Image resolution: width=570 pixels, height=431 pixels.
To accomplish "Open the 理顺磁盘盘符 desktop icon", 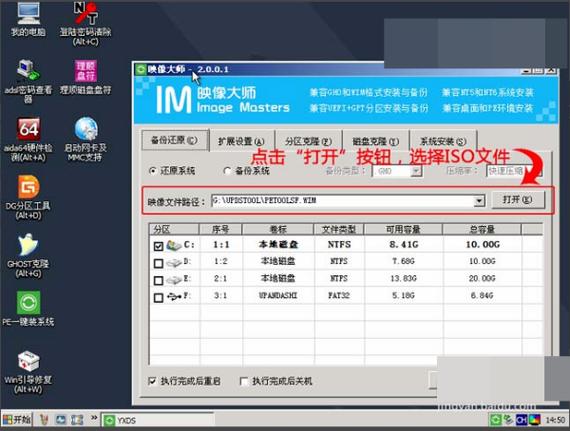I will tap(86, 76).
